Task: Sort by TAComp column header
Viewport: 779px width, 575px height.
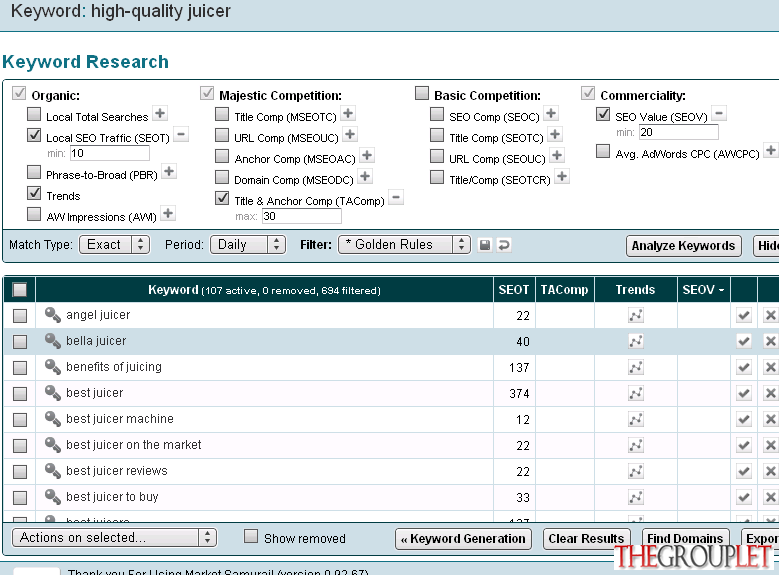Action: click(x=564, y=290)
